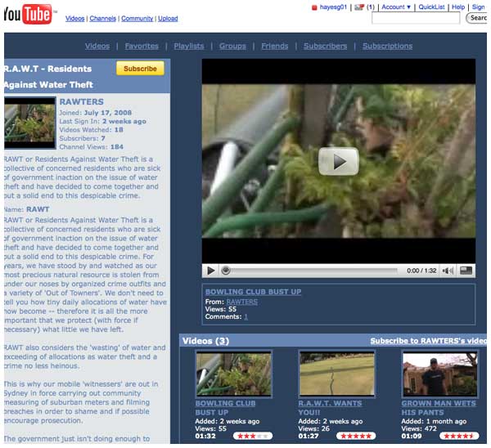Click the red user icon beside hayesg01
The width and height of the screenshot is (491, 448).
314,7
